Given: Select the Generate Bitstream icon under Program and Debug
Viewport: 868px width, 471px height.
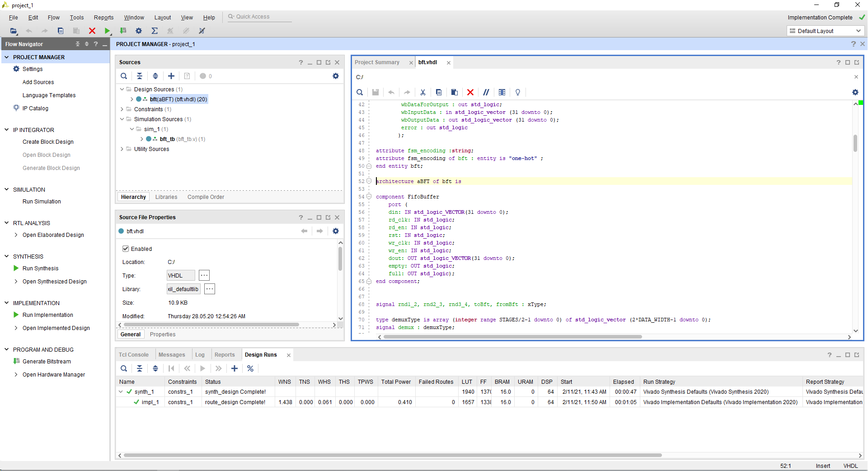Looking at the screenshot, I should (16, 361).
